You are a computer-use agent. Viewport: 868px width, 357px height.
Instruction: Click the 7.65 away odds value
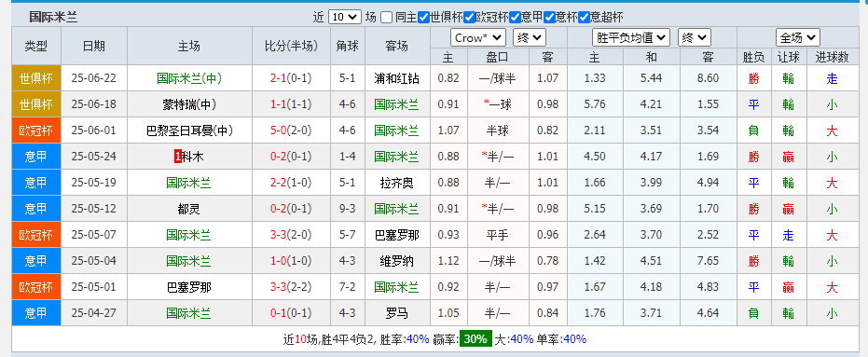click(x=708, y=261)
